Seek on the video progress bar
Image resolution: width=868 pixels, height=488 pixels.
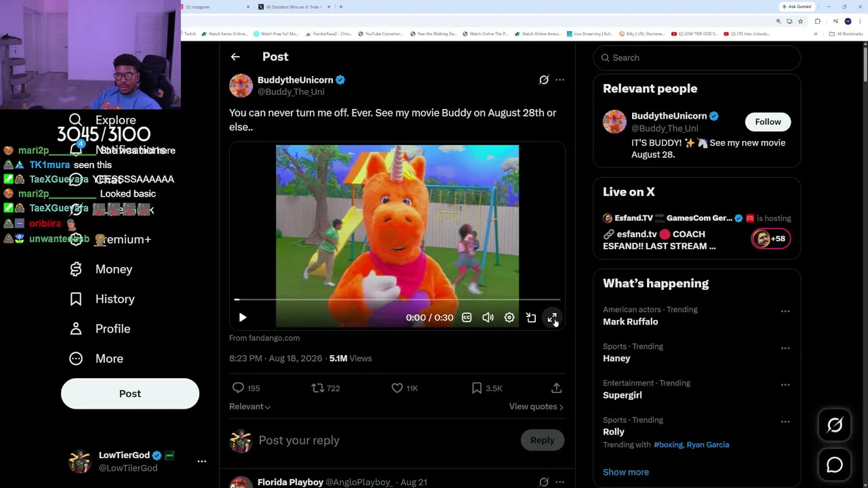pos(397,299)
